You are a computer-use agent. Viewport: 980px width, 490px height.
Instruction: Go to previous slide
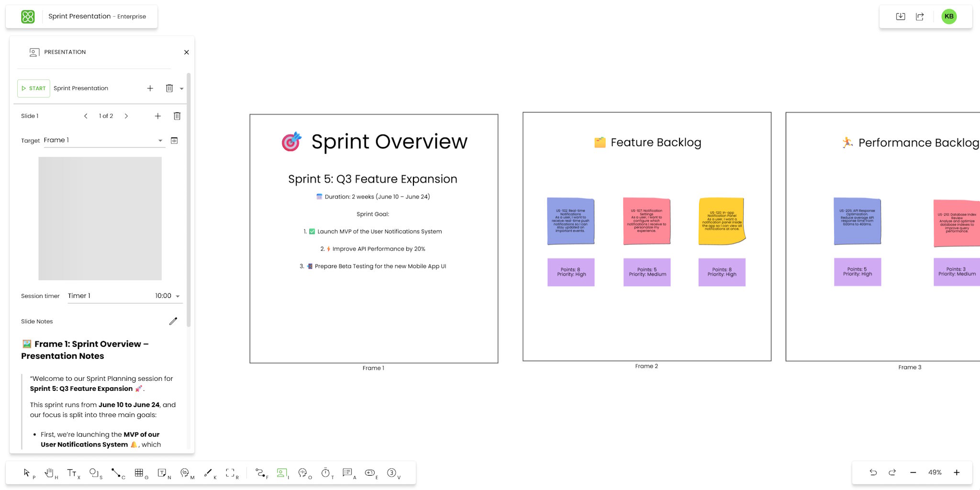tap(86, 116)
